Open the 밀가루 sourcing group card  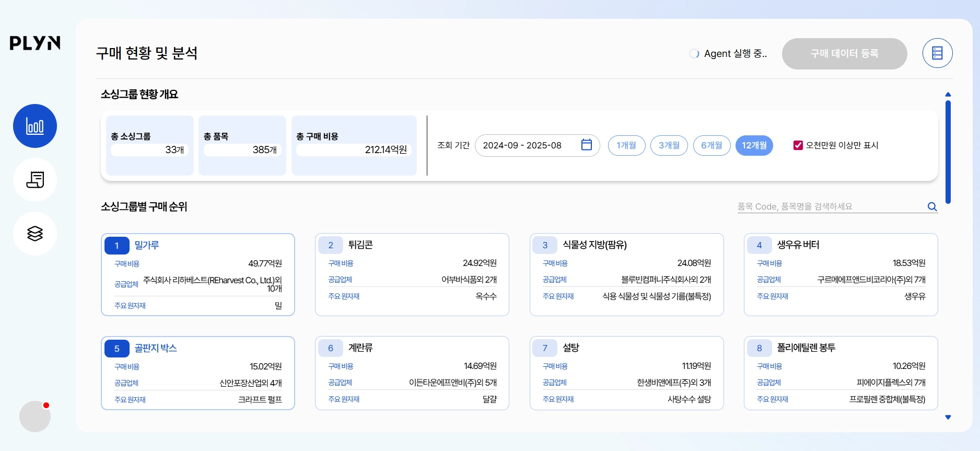coord(198,274)
